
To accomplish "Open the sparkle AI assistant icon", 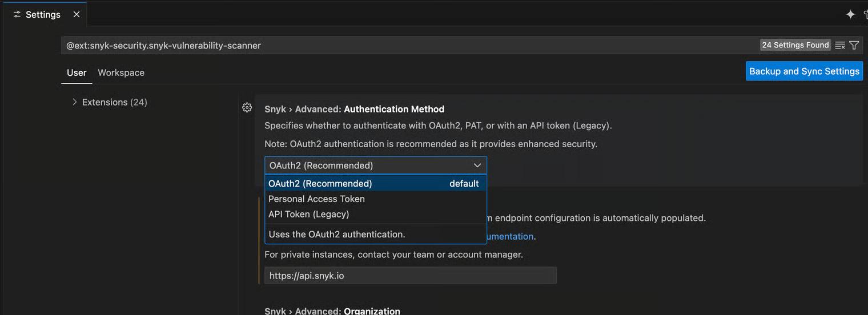I will 850,14.
